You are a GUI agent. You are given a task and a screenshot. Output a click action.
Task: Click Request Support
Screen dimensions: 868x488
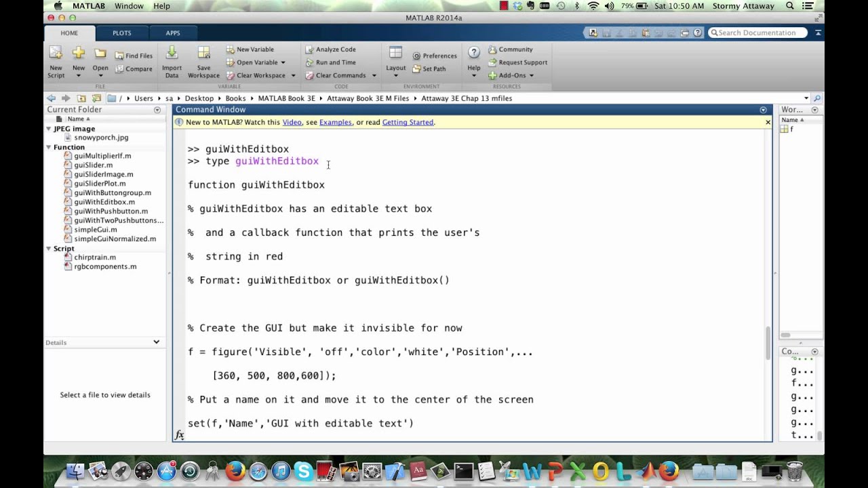(x=517, y=62)
